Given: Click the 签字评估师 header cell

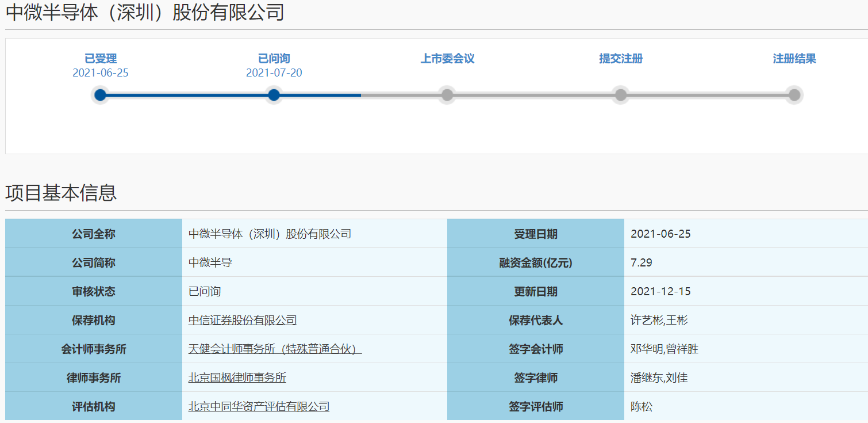Looking at the screenshot, I should click(536, 406).
